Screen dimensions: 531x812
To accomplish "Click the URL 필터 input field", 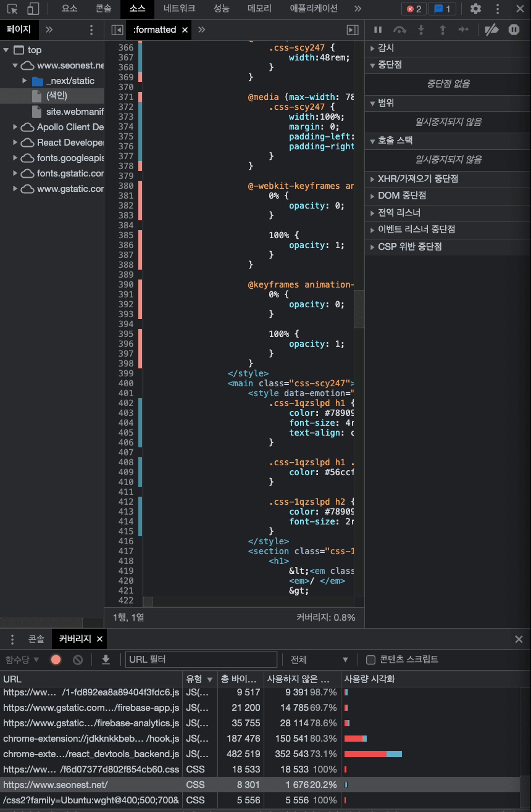I will pyautogui.click(x=201, y=660).
